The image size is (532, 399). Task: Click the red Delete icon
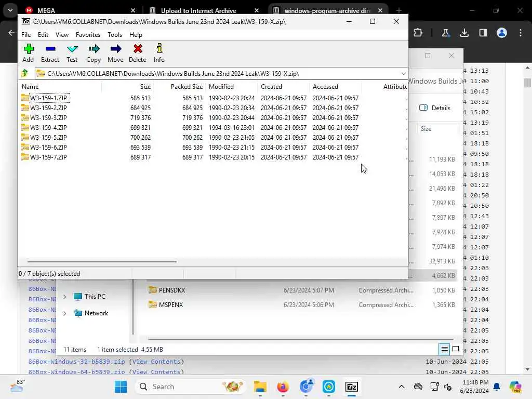137,53
